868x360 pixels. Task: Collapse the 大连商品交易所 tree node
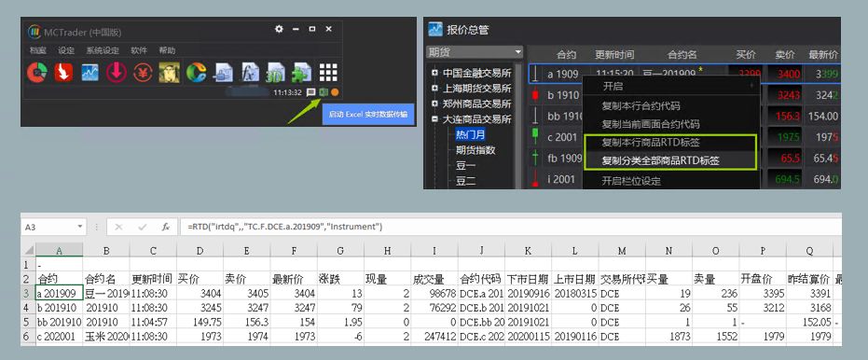tap(435, 119)
